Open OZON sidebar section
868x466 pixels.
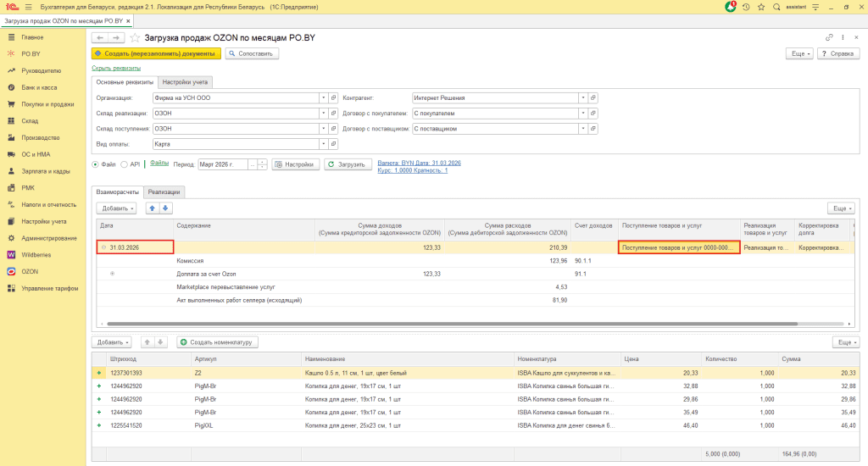pos(30,271)
